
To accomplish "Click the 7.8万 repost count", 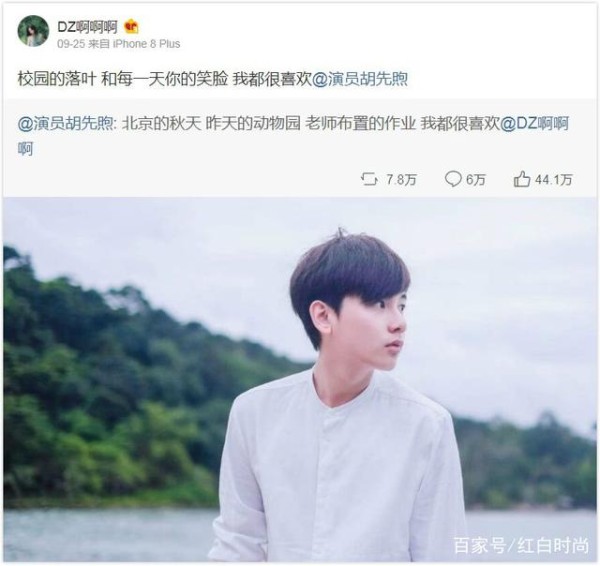I will pos(401,179).
